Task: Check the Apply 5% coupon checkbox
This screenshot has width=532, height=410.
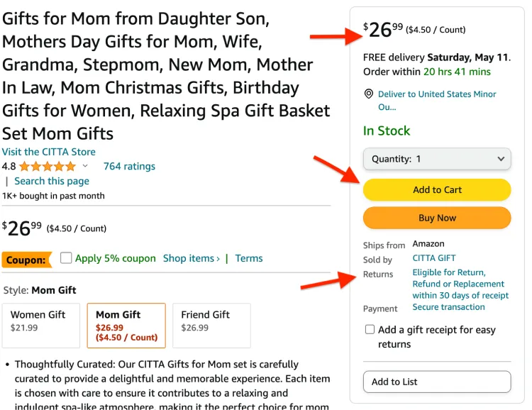Action: pos(66,258)
